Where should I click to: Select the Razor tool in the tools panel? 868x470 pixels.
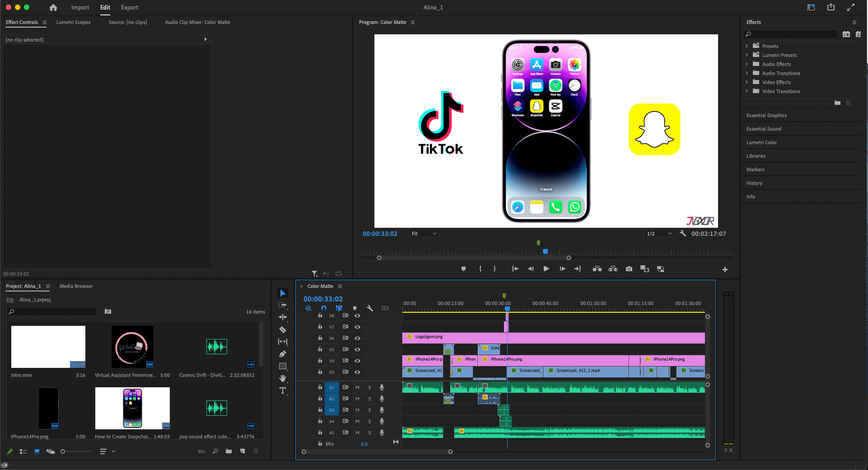[x=283, y=330]
